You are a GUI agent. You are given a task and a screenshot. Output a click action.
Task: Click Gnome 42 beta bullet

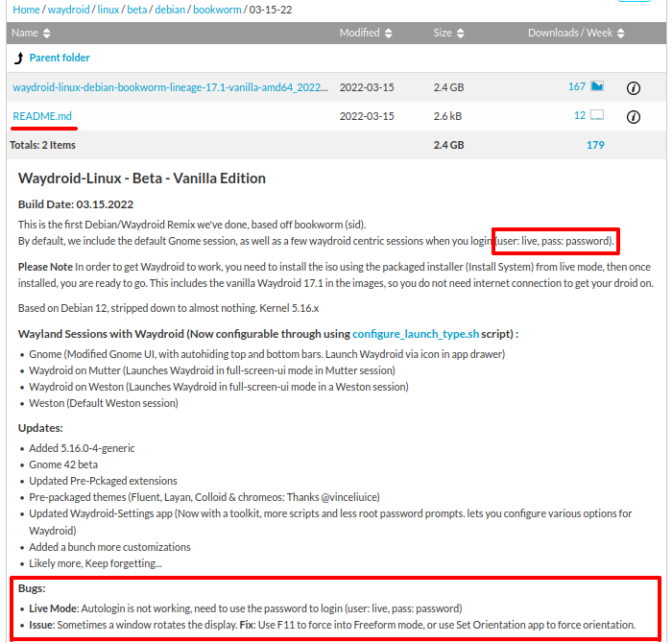(x=63, y=464)
